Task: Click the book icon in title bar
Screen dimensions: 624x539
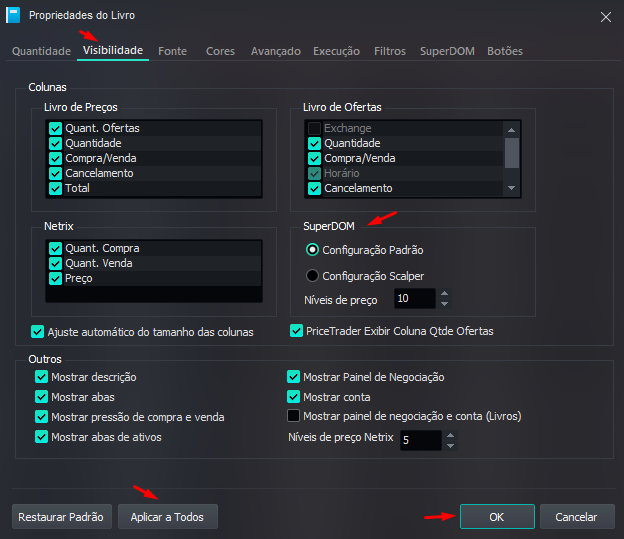Action: coord(13,15)
